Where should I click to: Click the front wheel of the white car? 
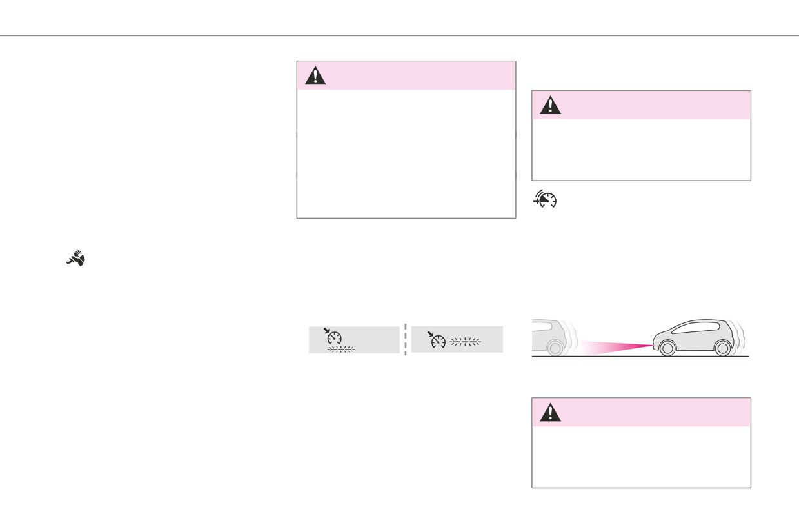(x=667, y=348)
